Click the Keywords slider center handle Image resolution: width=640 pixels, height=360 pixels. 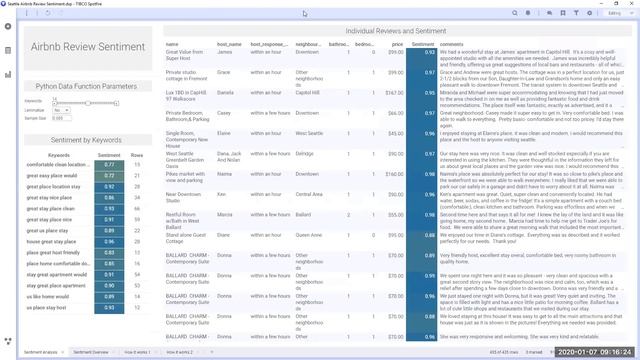click(87, 103)
